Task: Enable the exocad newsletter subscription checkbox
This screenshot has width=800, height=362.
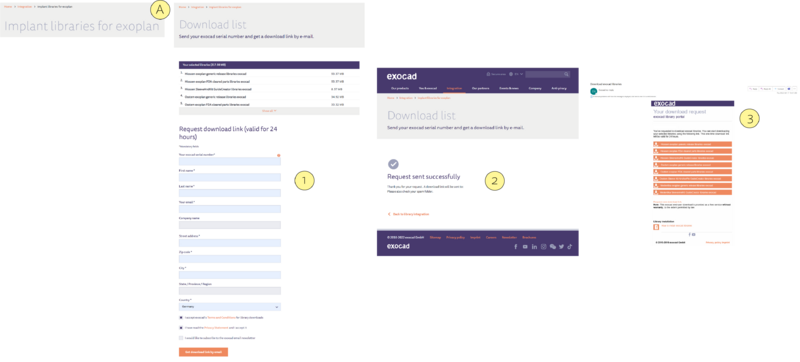Action: 181,338
